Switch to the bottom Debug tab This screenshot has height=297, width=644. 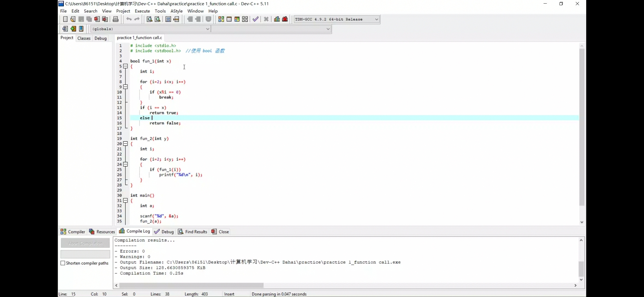[164, 232]
